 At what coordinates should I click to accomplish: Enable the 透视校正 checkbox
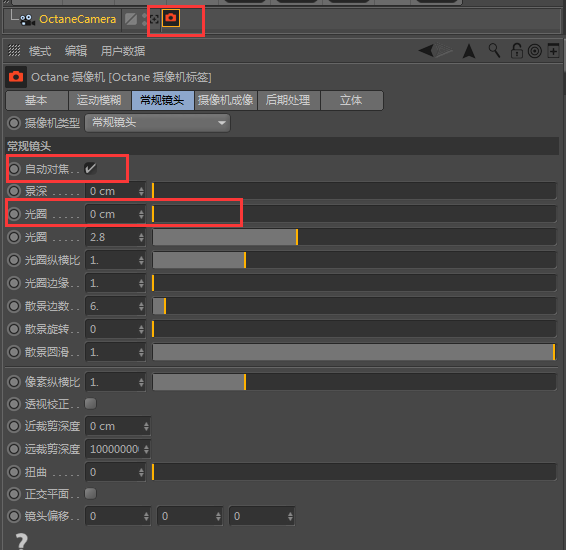click(91, 403)
